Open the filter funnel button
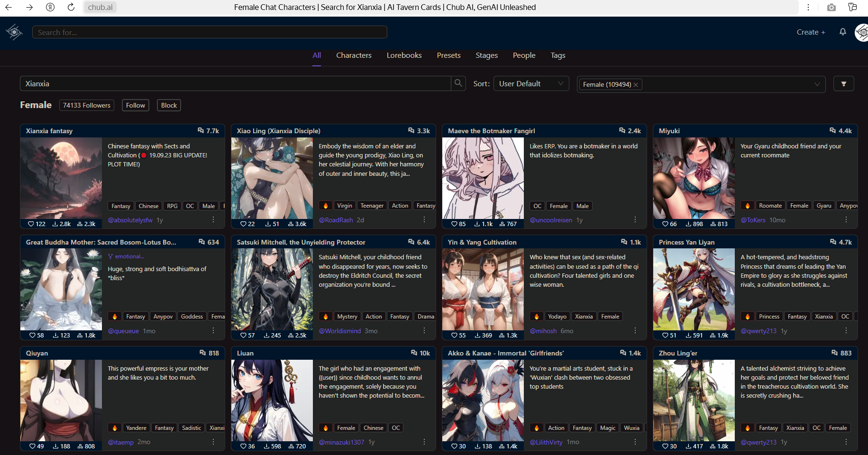 click(843, 84)
